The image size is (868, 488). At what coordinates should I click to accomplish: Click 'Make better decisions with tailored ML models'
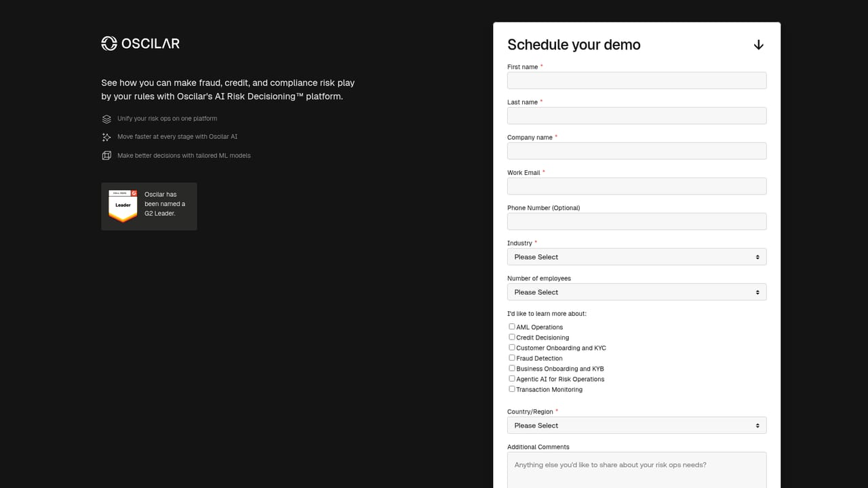[x=184, y=155]
